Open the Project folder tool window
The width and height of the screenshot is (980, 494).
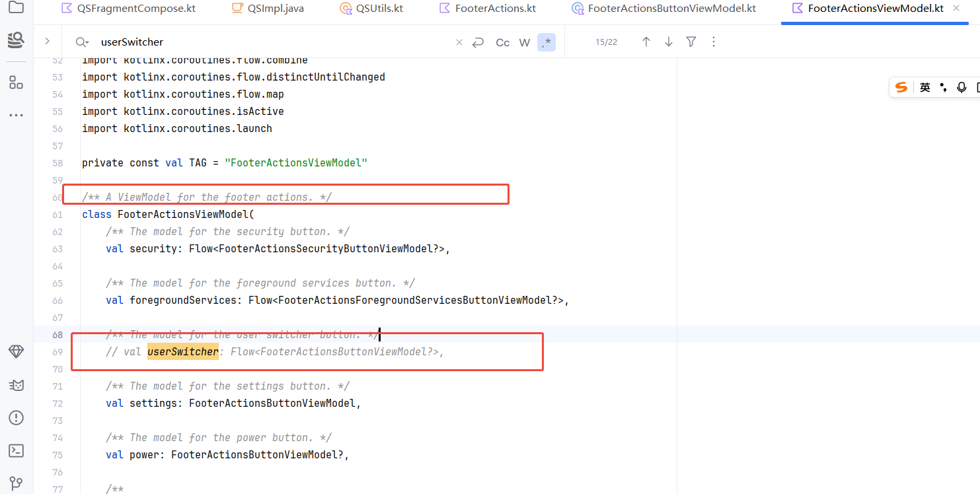pyautogui.click(x=16, y=9)
